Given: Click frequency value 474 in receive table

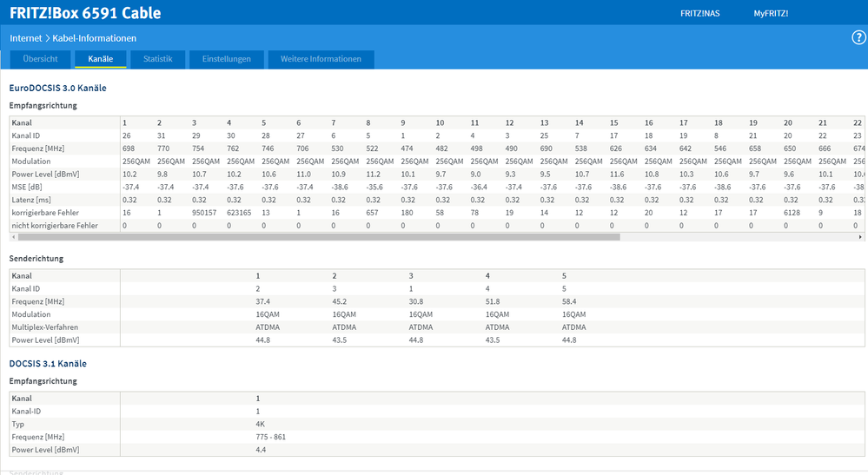Looking at the screenshot, I should click(407, 148).
